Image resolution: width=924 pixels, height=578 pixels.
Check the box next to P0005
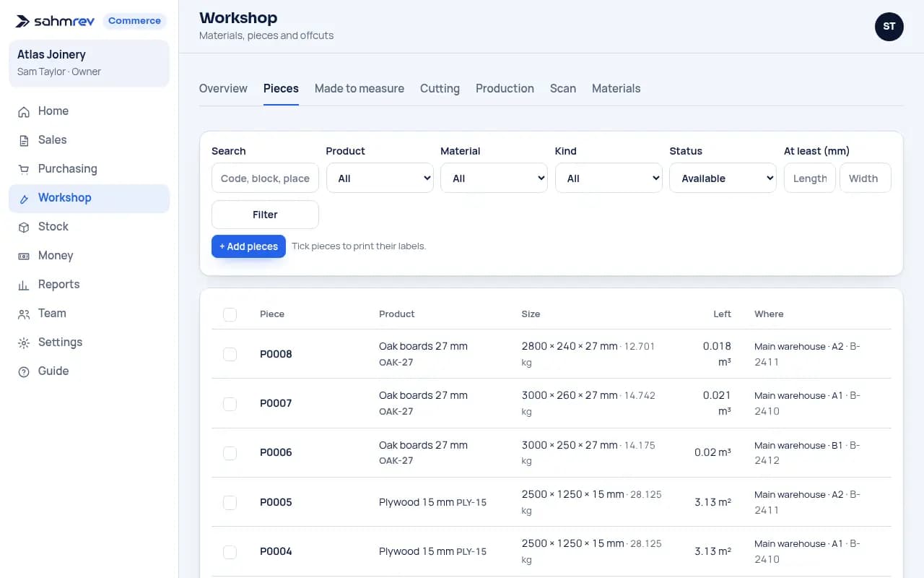(230, 502)
